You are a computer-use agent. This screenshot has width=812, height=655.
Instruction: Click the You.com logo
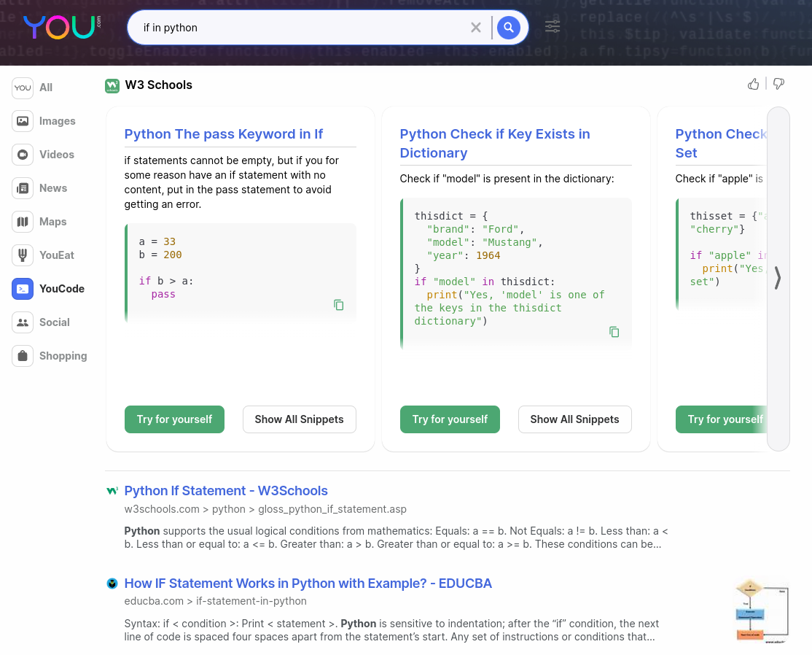click(x=62, y=27)
